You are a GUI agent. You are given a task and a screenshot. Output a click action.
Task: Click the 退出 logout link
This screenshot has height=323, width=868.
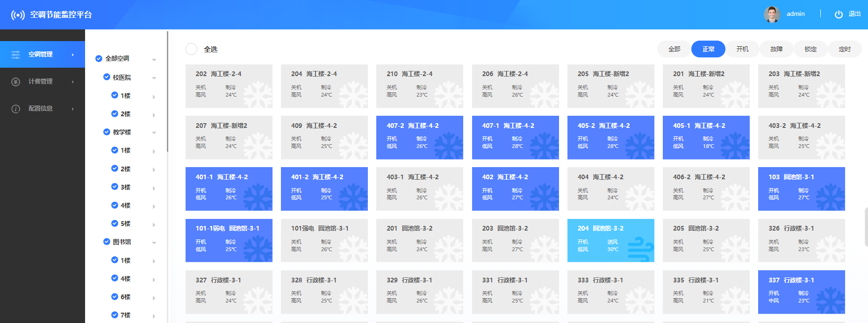[854, 14]
